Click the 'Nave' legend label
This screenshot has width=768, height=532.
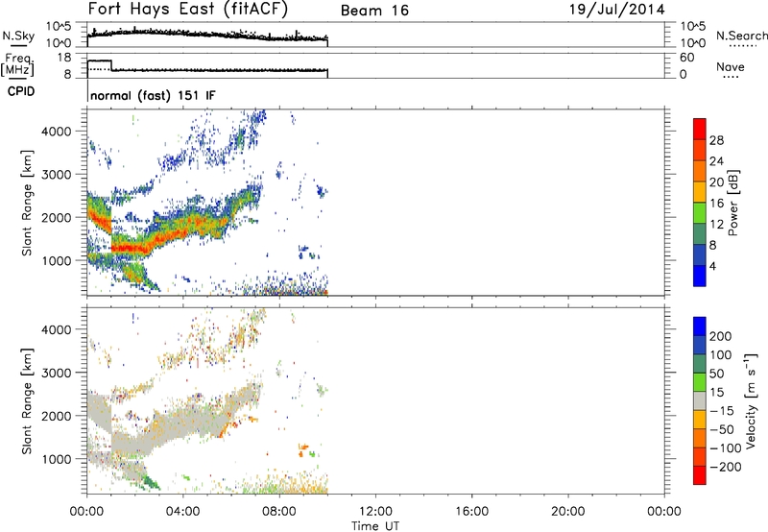[731, 66]
